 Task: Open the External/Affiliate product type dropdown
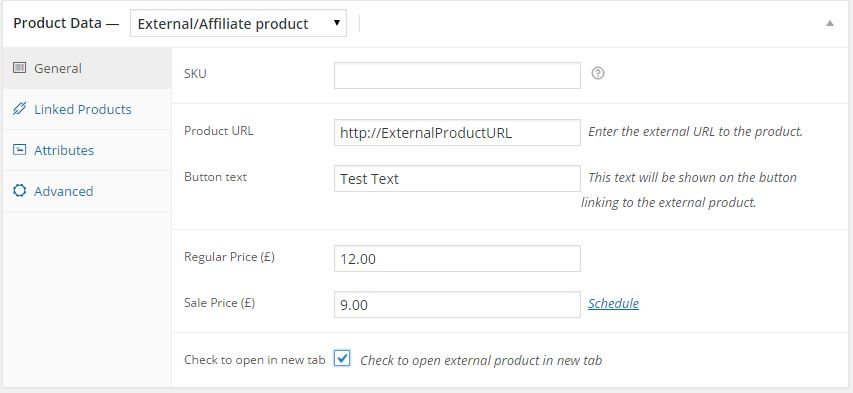[238, 23]
